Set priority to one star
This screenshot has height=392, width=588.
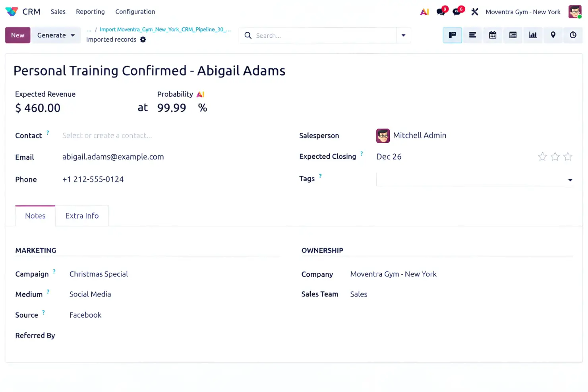(x=542, y=157)
